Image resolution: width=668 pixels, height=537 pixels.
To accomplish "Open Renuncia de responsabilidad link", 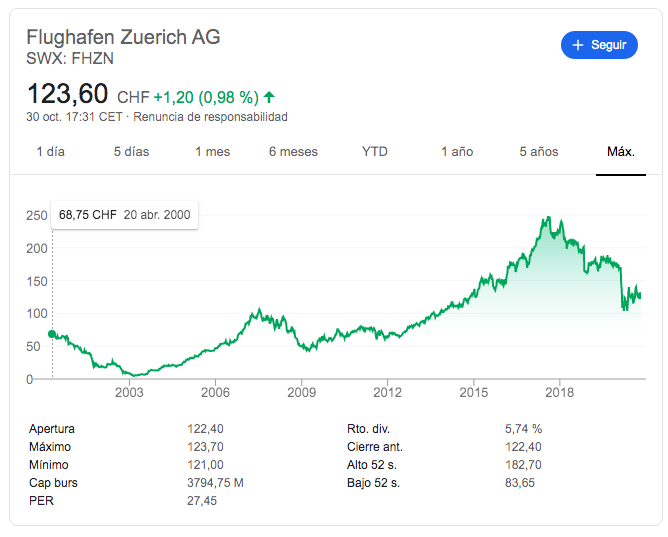I will (210, 117).
